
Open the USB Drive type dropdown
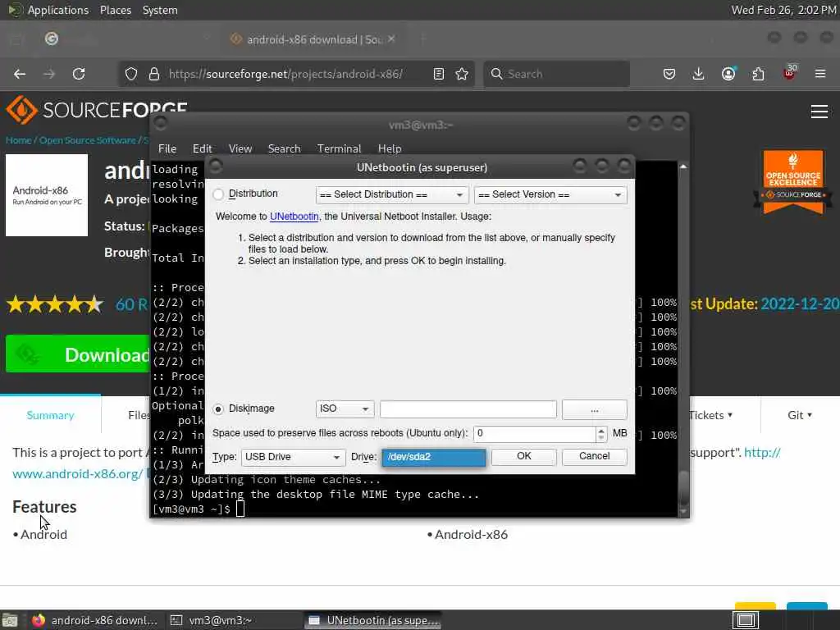pos(293,457)
